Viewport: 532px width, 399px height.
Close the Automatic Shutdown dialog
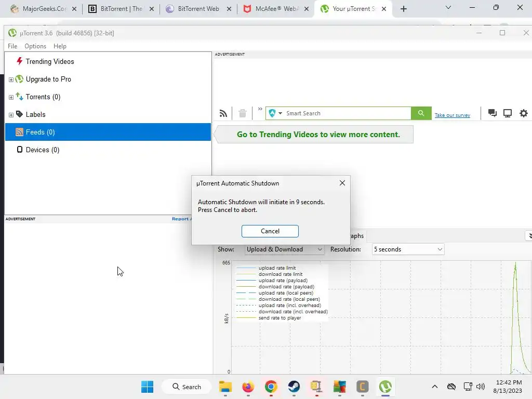(x=342, y=183)
